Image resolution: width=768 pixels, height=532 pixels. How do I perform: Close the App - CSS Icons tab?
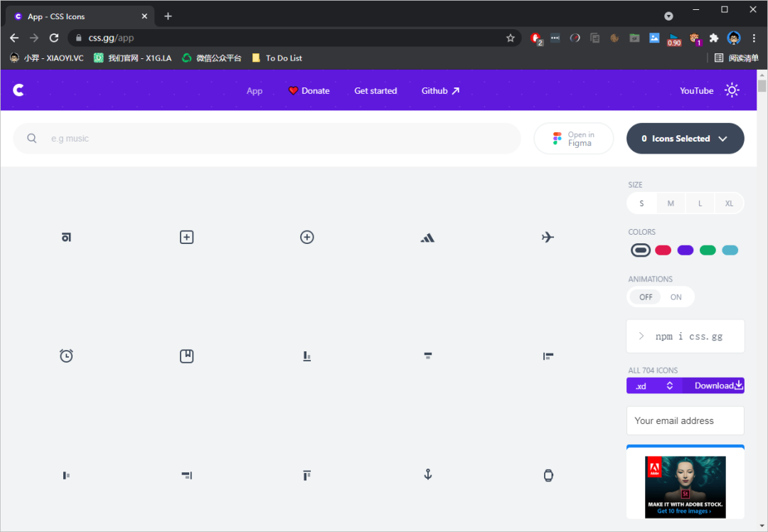point(144,16)
